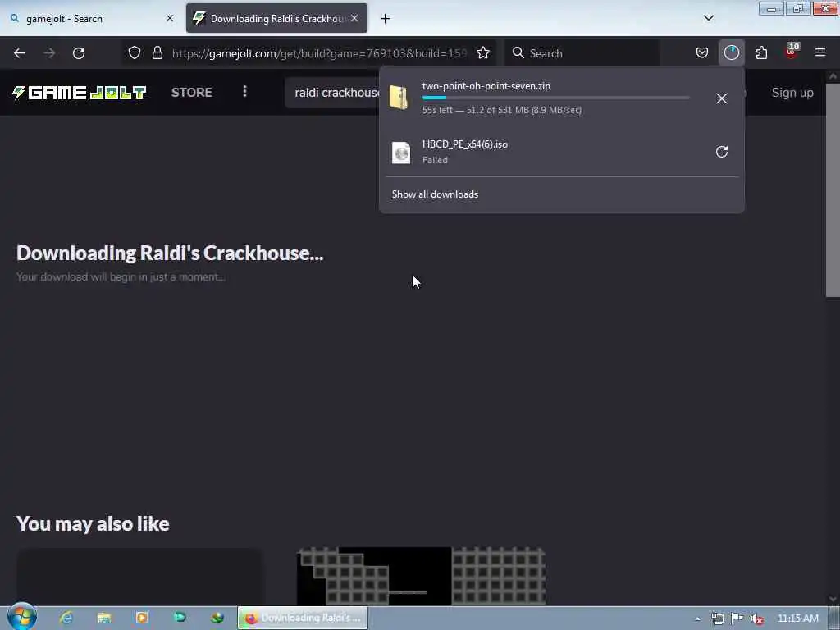Select the Firefox Downloading Raldi's taskbar button
Image resolution: width=840 pixels, height=630 pixels.
point(303,619)
